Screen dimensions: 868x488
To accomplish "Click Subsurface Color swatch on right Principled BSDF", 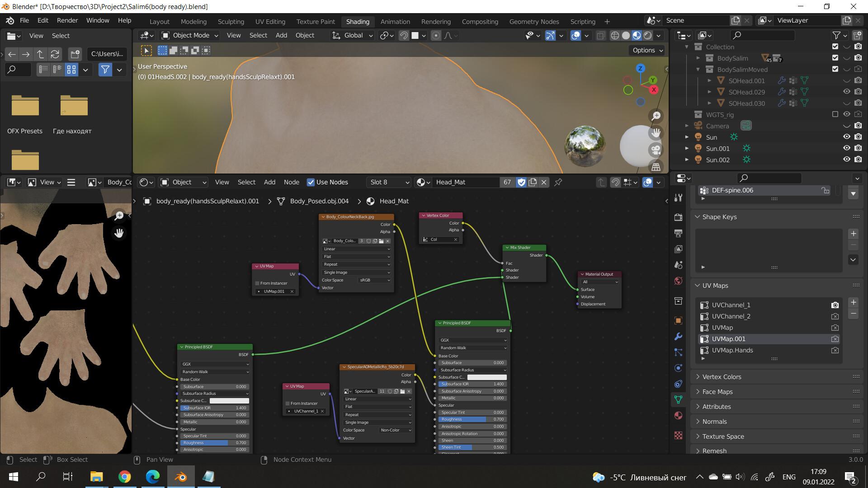I will [486, 377].
